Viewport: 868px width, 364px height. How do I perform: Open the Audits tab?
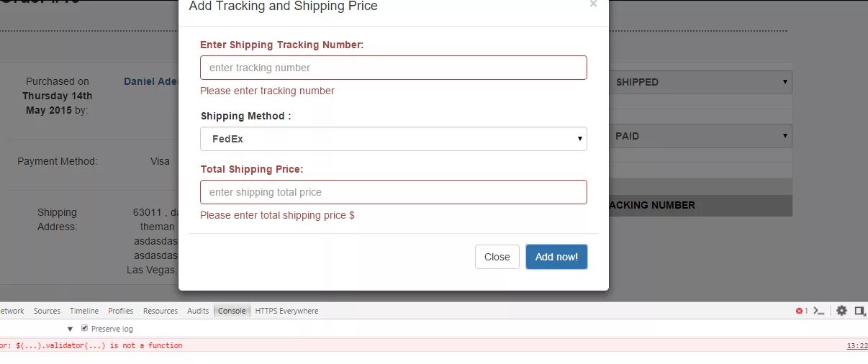coord(198,311)
